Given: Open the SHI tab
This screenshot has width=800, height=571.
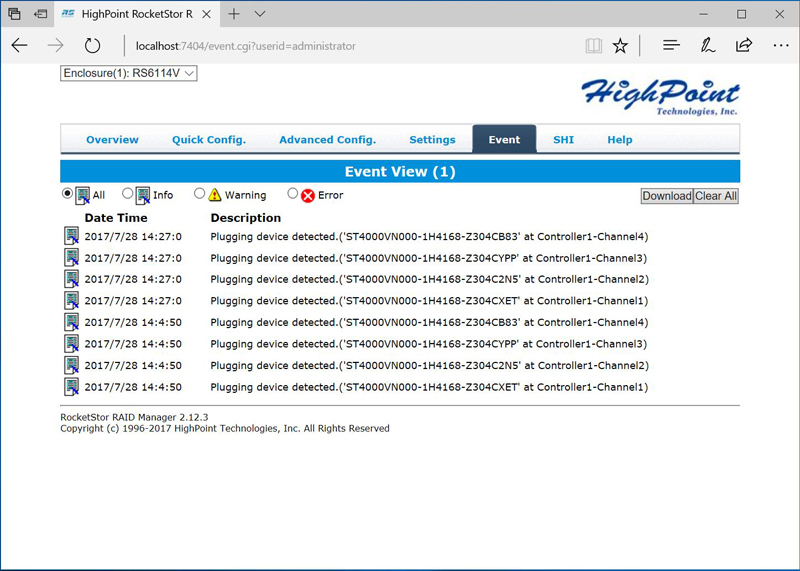Looking at the screenshot, I should (563, 140).
